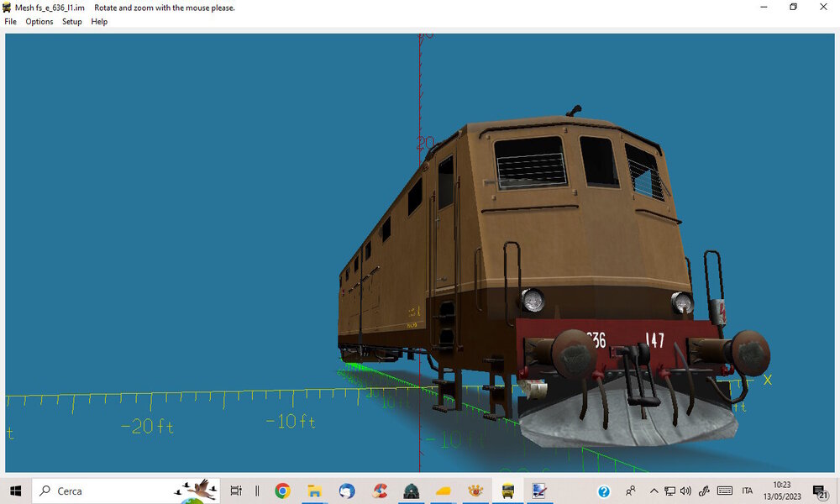Expand hidden system tray icons chevron

(654, 491)
